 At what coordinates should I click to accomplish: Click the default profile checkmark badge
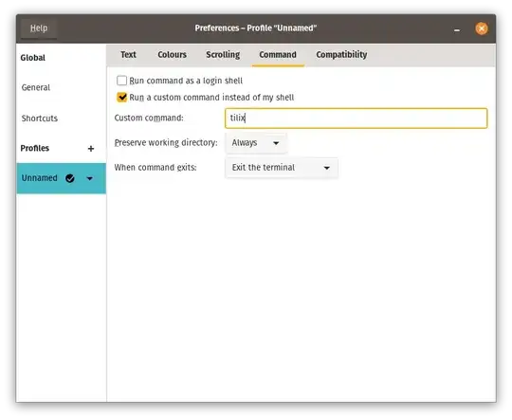coord(70,178)
